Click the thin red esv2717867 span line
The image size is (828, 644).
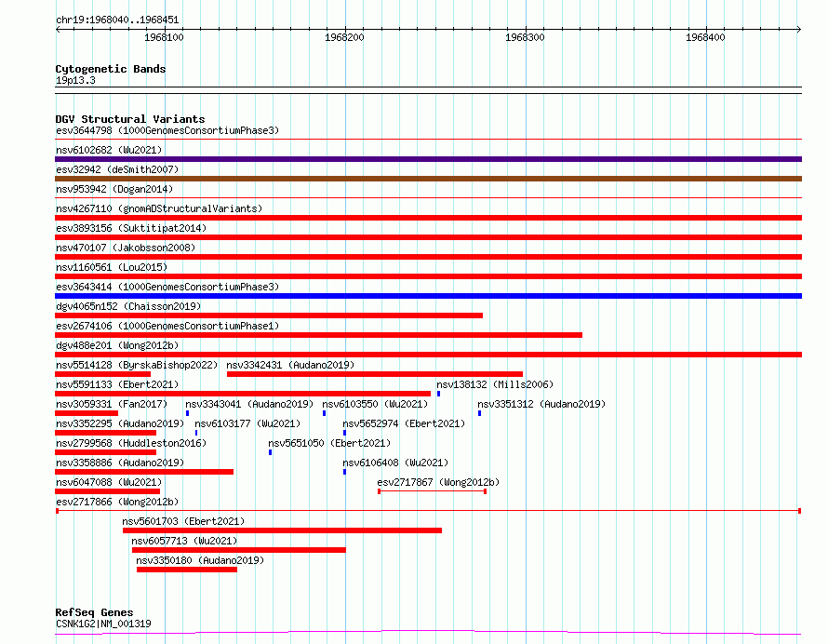tap(432, 491)
